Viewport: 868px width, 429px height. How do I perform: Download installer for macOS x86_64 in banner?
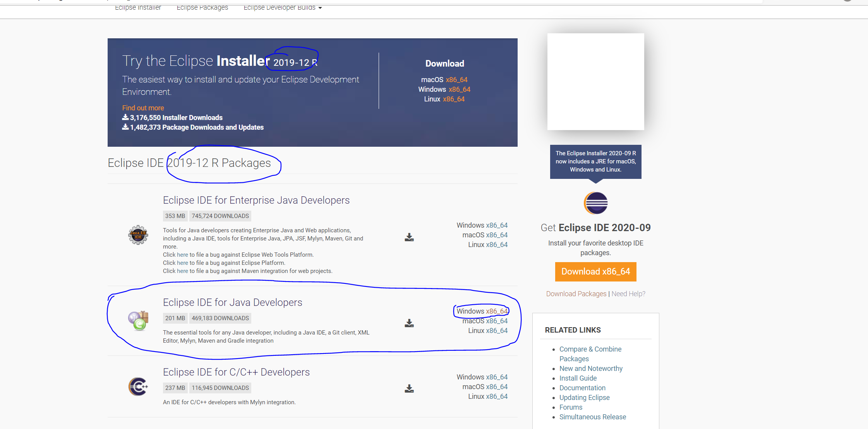pos(456,79)
